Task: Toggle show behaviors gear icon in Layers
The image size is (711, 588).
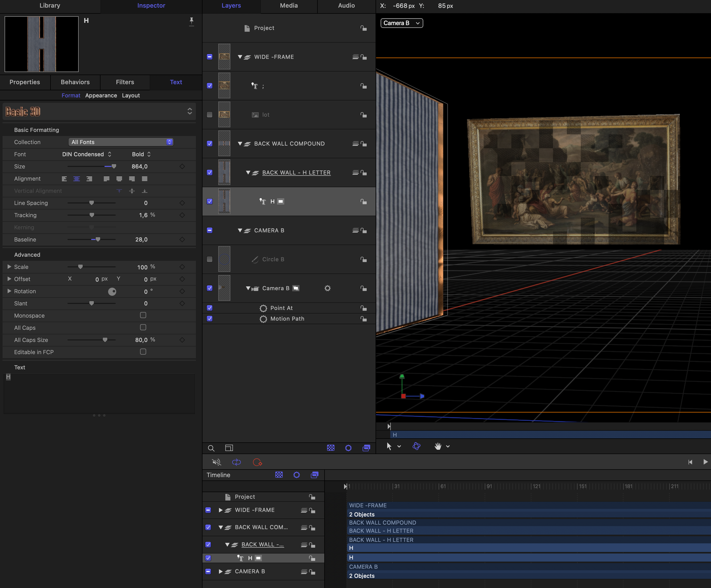Action: (348, 448)
